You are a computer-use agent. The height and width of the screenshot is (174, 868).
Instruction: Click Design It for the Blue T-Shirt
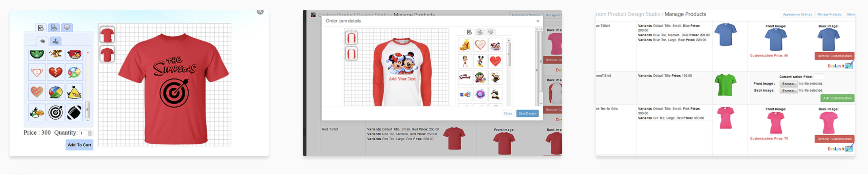[x=840, y=65]
